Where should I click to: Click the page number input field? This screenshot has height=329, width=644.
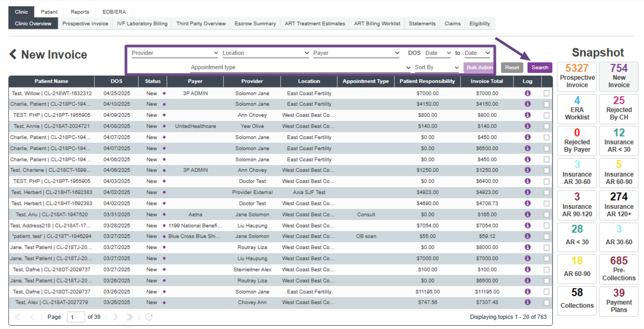[76, 317]
